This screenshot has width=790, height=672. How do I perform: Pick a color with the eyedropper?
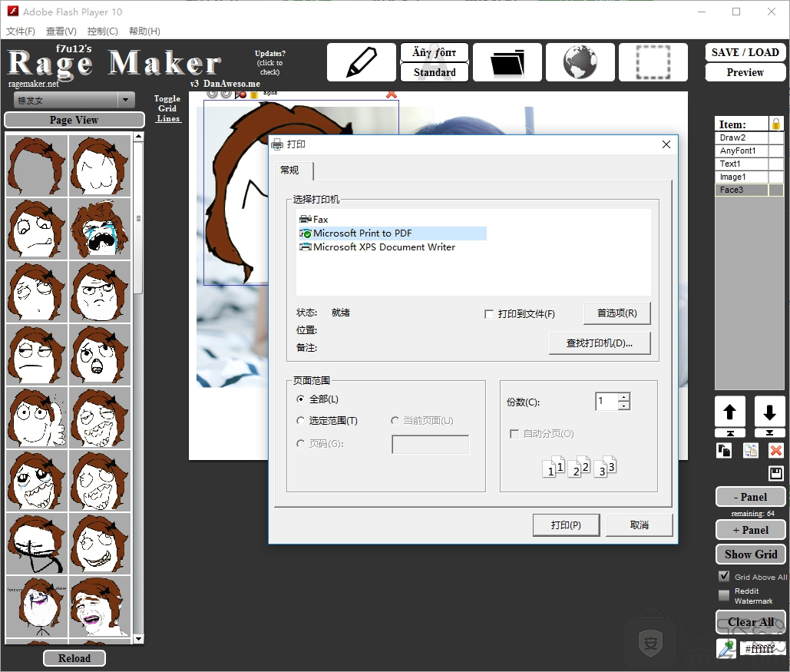726,648
